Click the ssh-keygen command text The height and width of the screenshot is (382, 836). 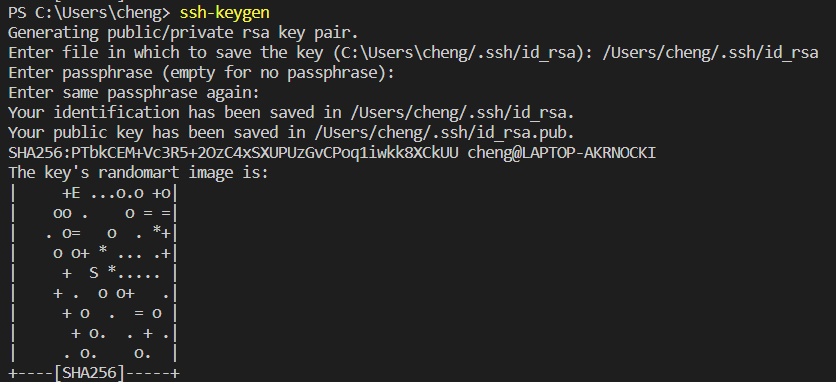coord(224,13)
